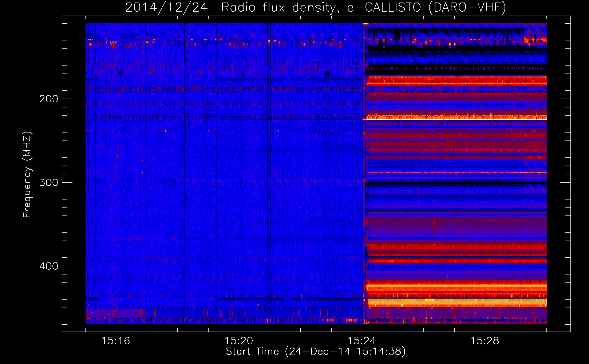This screenshot has width=589, height=364.
Task: Click the 300 frequency tick label
Action: click(49, 182)
